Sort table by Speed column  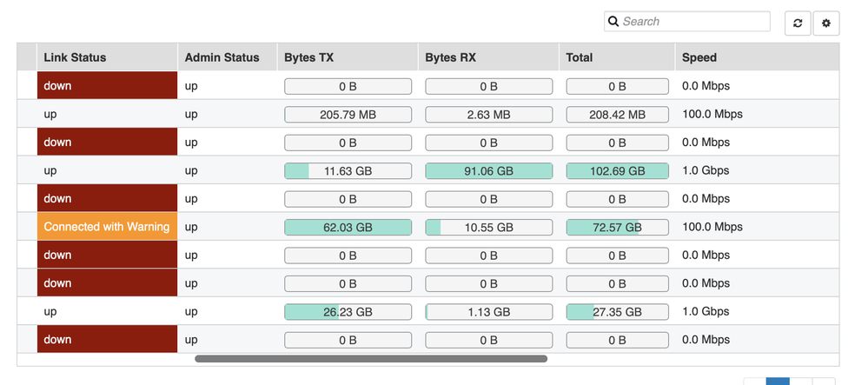[x=699, y=57]
